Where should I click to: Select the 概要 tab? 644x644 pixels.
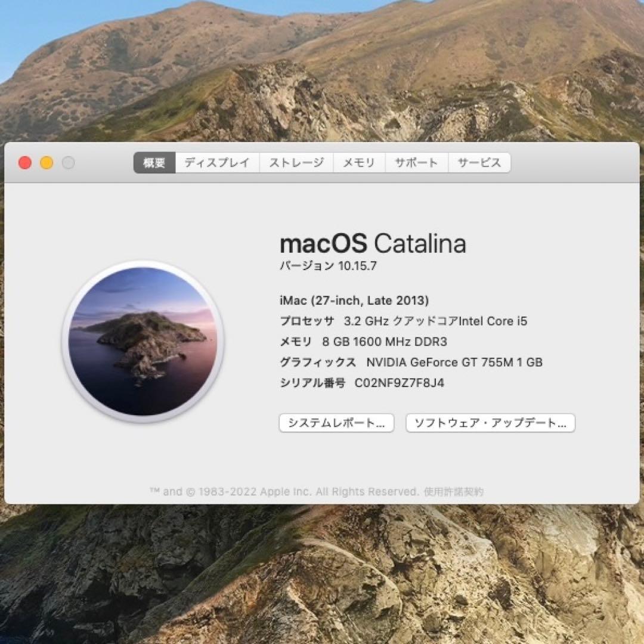point(154,162)
